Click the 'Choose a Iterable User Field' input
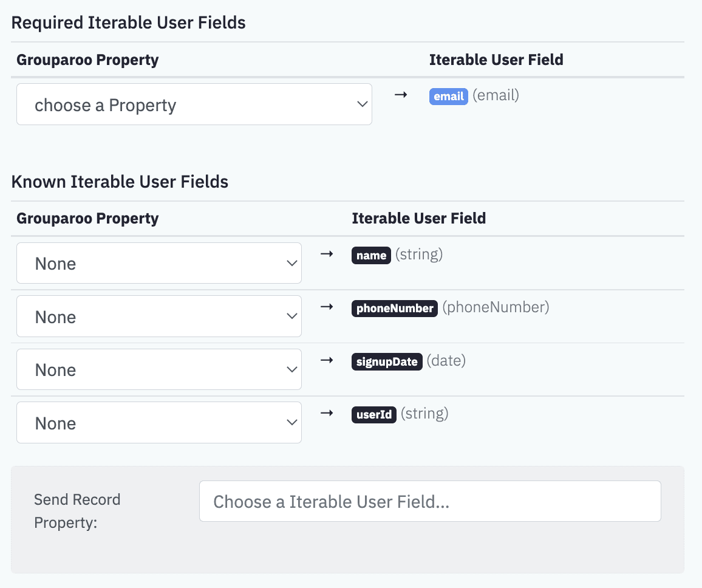The height and width of the screenshot is (588, 702). 430,501
